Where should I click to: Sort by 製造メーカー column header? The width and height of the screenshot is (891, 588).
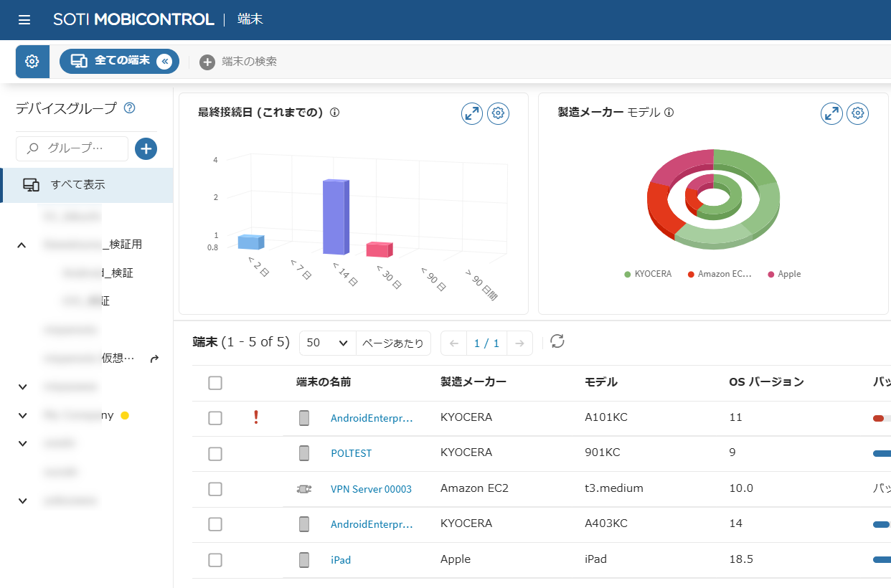click(x=473, y=382)
